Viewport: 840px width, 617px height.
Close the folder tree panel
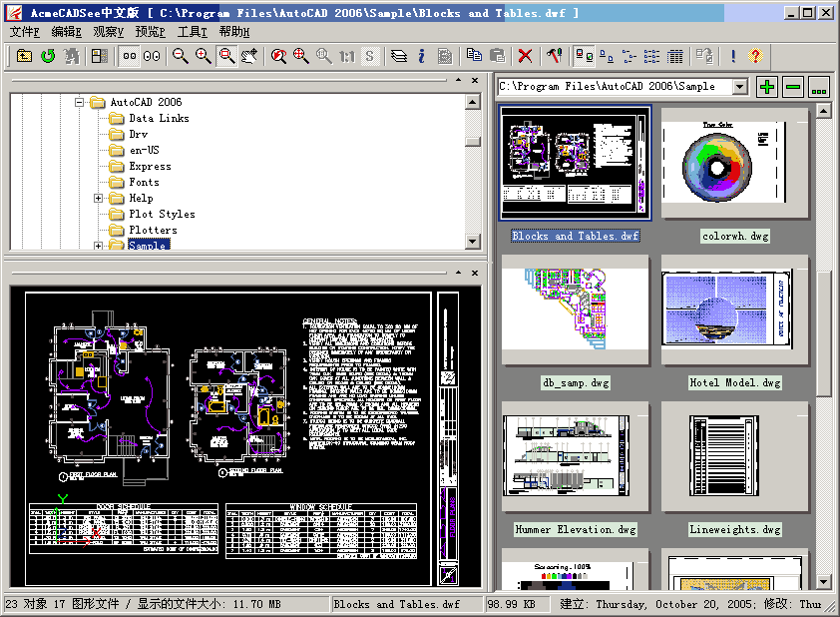(475, 80)
